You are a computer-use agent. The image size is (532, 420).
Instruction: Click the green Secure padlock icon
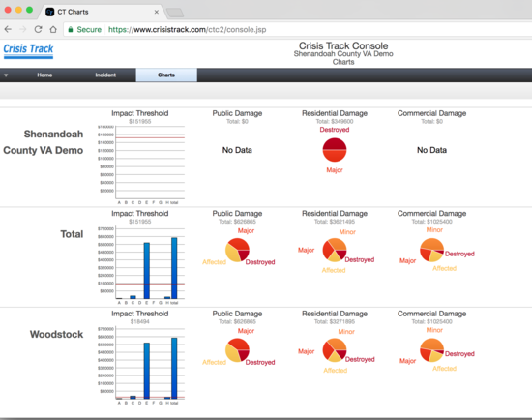[x=71, y=30]
